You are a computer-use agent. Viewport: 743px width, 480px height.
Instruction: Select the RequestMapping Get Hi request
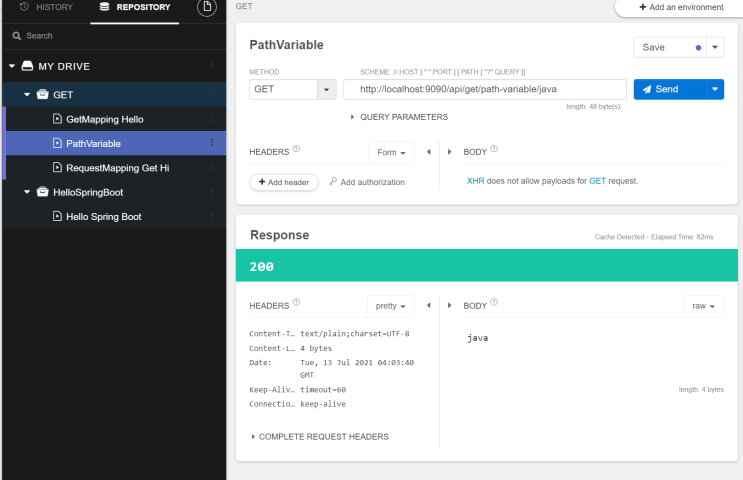tap(118, 168)
